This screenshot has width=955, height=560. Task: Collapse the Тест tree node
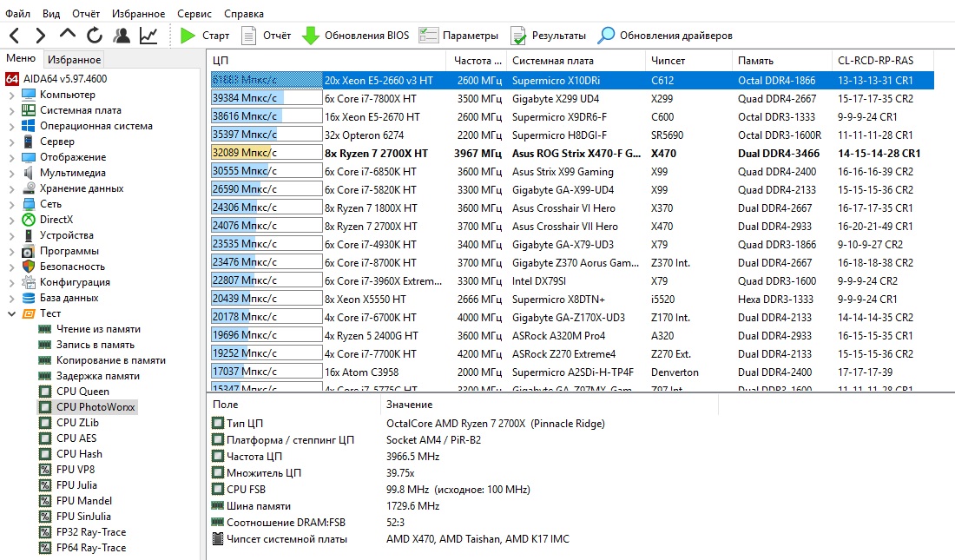coord(11,313)
